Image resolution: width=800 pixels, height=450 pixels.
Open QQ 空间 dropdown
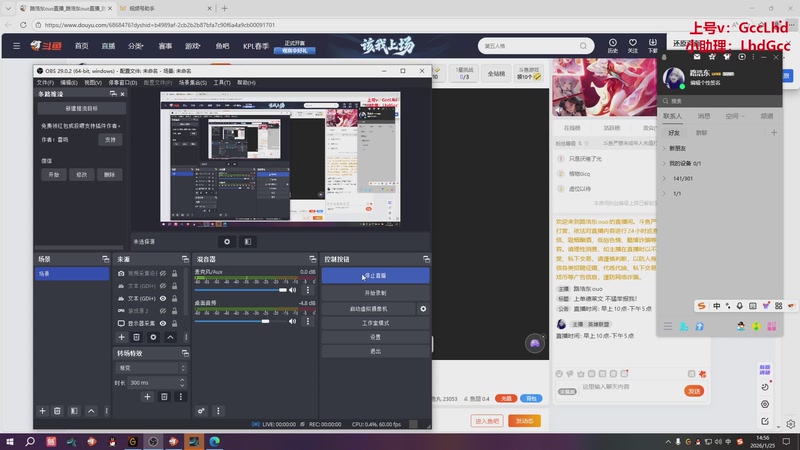(x=735, y=116)
